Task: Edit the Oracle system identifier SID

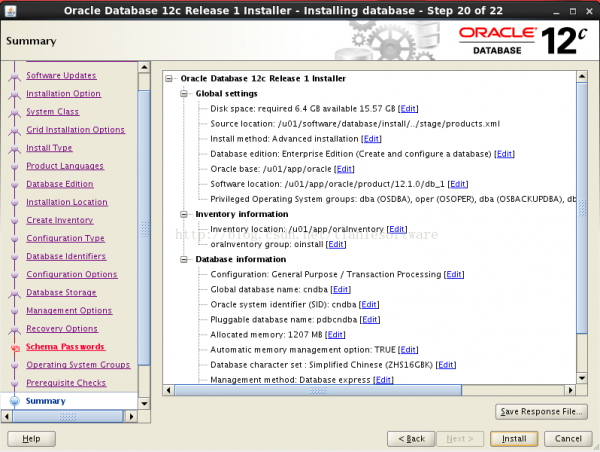Action: coord(369,305)
